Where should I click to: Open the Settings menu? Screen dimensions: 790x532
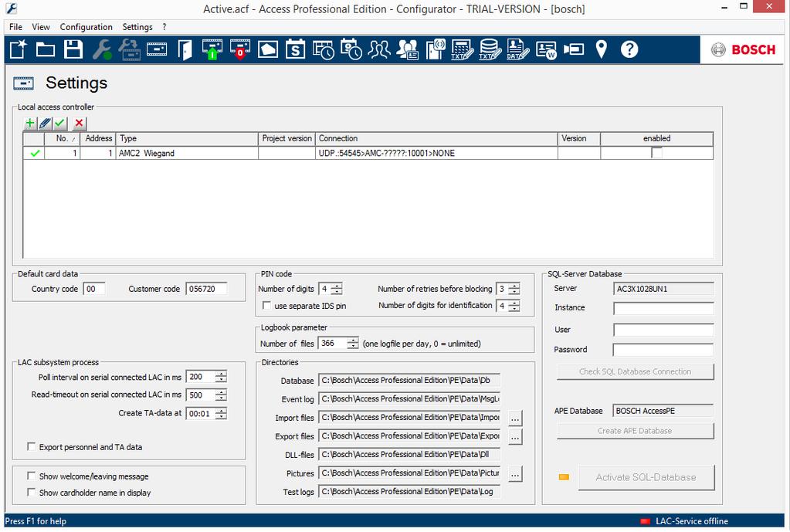(137, 27)
